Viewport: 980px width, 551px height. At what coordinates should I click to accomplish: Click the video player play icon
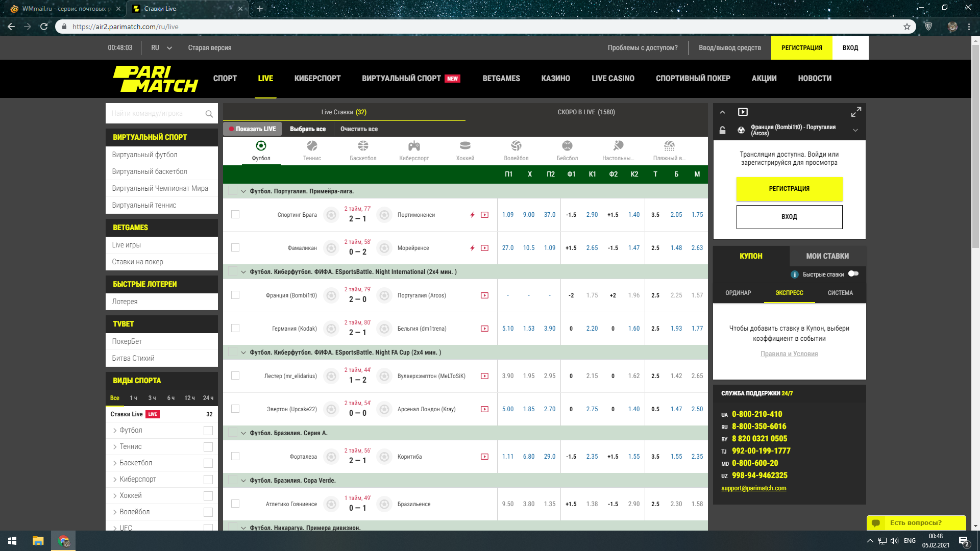[743, 112]
